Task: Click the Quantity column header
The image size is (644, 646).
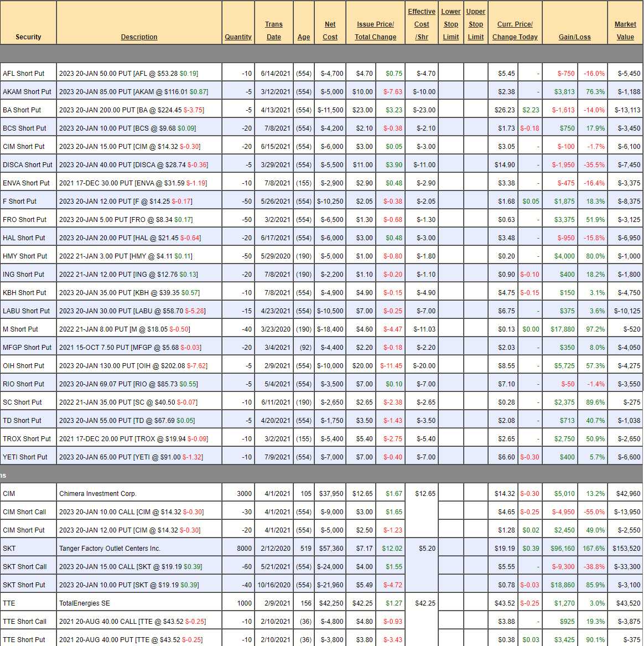Action: [x=238, y=37]
